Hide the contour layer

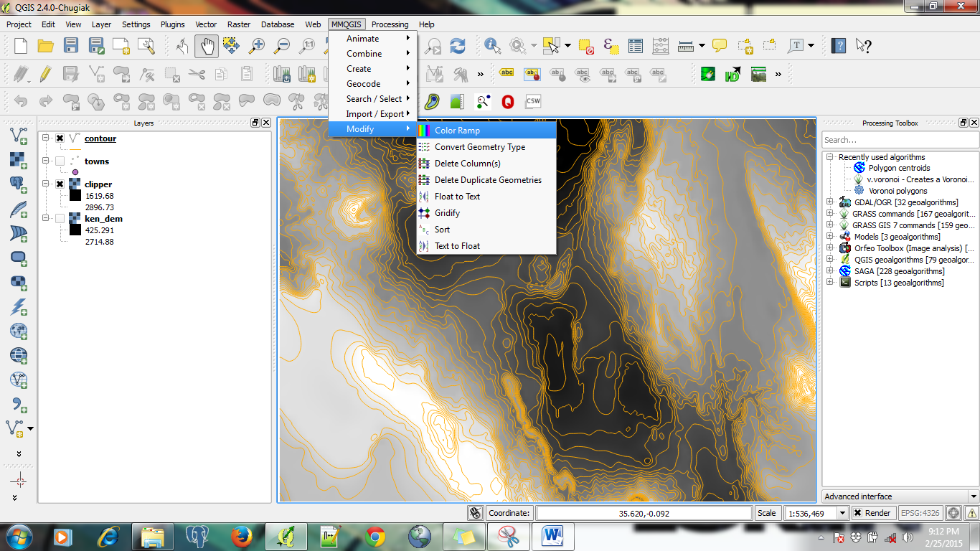[60, 138]
